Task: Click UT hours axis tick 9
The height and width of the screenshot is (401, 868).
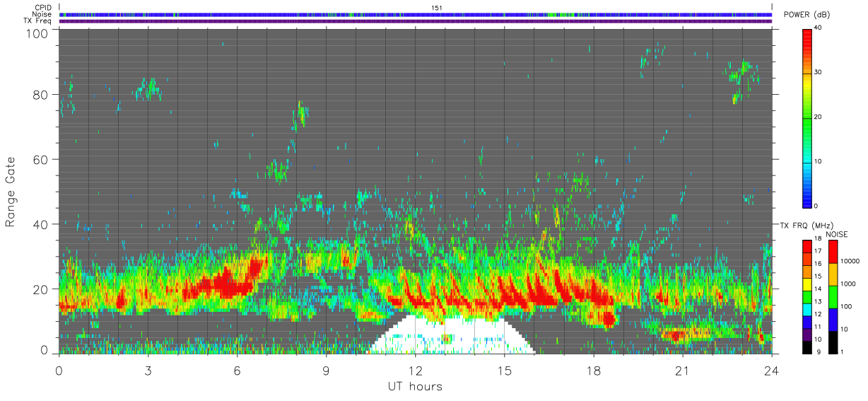Action: (326, 370)
